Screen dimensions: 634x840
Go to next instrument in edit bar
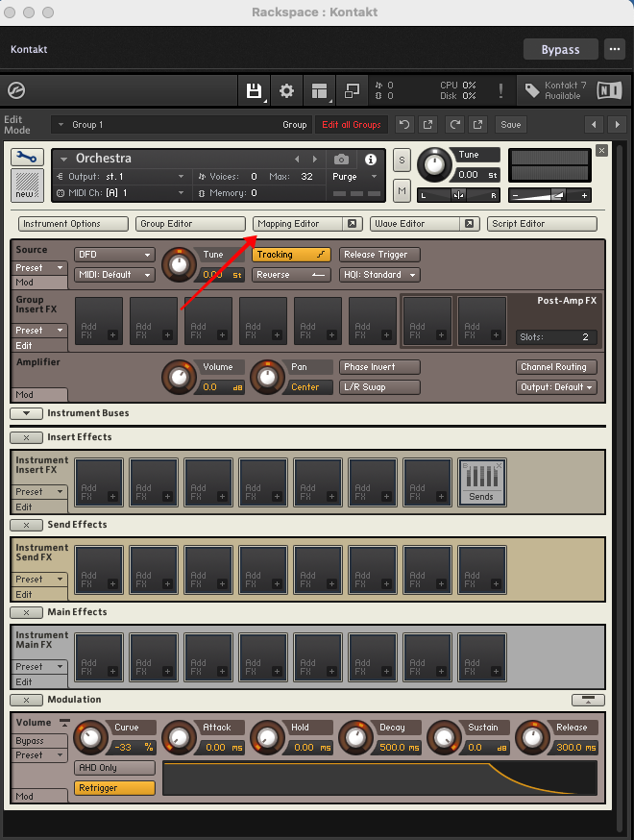click(x=618, y=124)
